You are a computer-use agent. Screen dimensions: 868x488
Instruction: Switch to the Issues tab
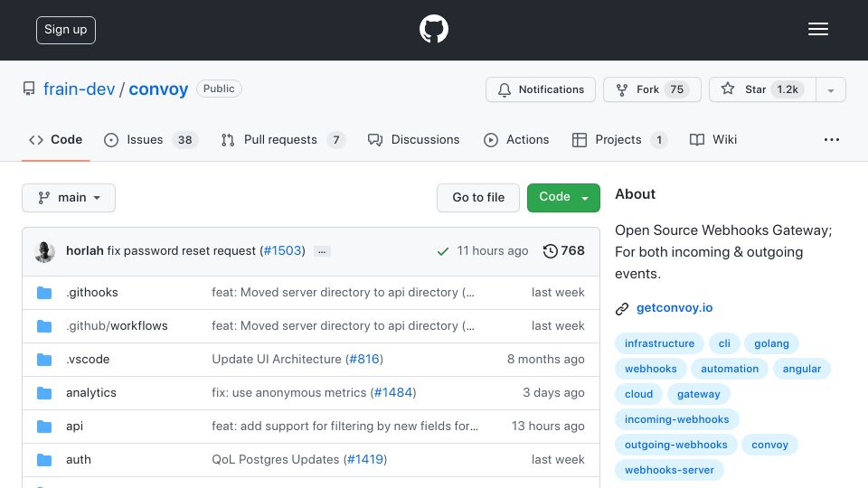(151, 139)
